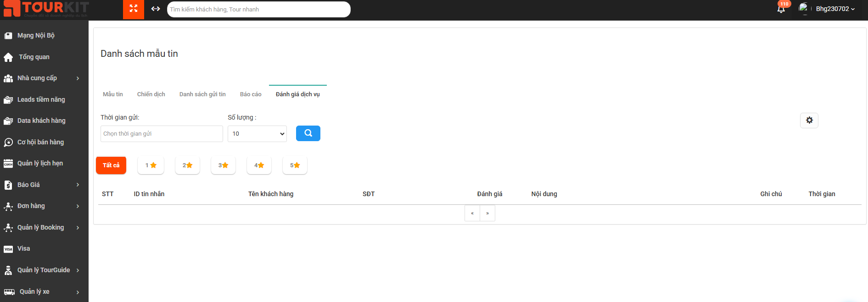Focus the customer and tour search box
The image size is (868, 302).
click(x=259, y=9)
